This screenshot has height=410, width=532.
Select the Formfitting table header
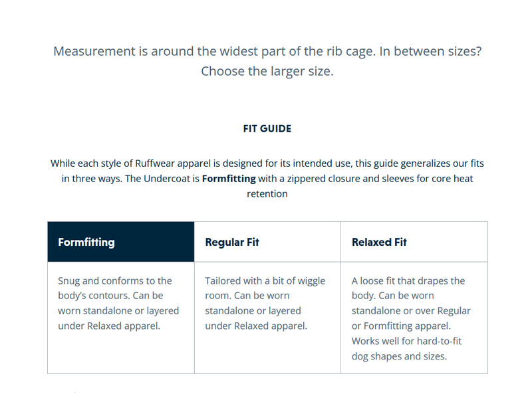coord(121,242)
